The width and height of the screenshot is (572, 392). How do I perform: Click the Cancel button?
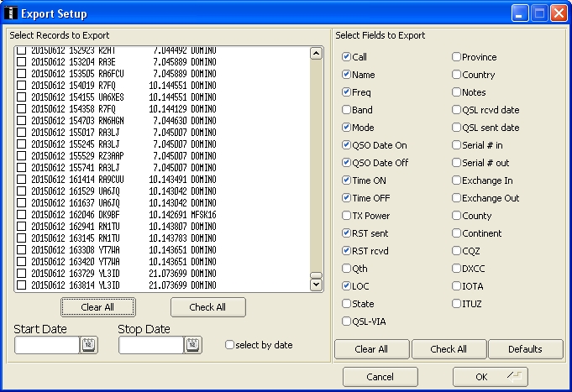pyautogui.click(x=380, y=377)
